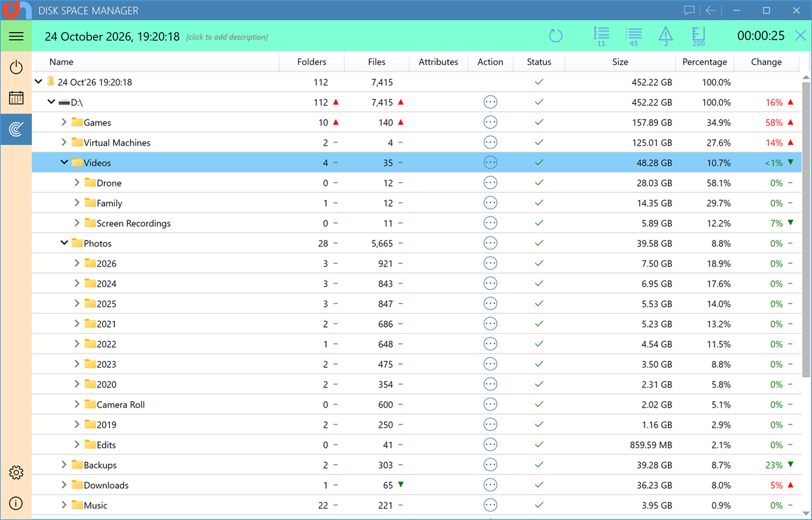Collapse the D:\ drive node
The width and height of the screenshot is (812, 520).
click(x=51, y=102)
